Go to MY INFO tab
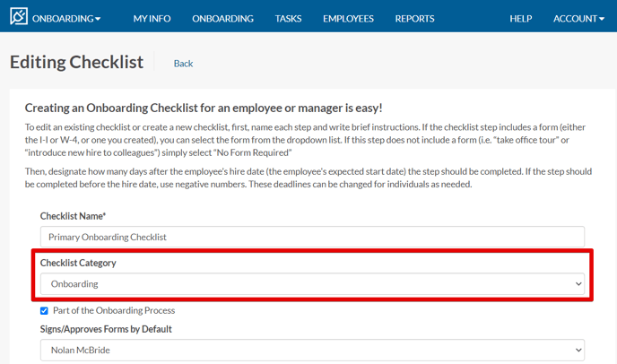The width and height of the screenshot is (617, 364). point(152,19)
